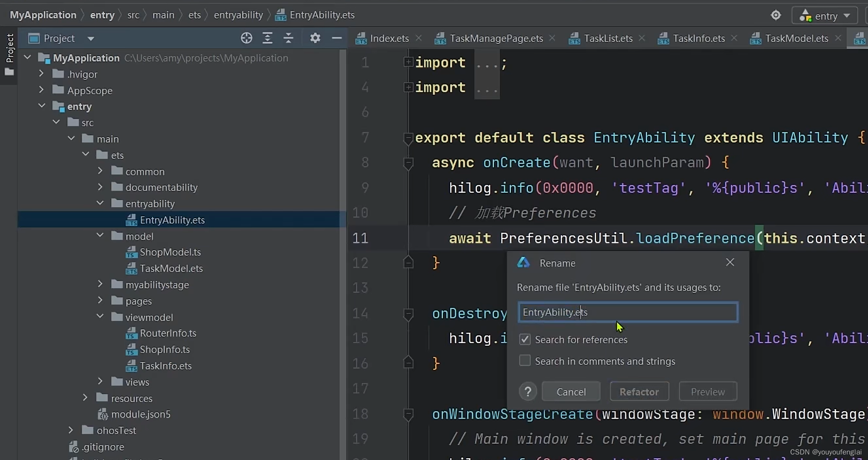Expand the views folder
This screenshot has width=868, height=460.
100,381
